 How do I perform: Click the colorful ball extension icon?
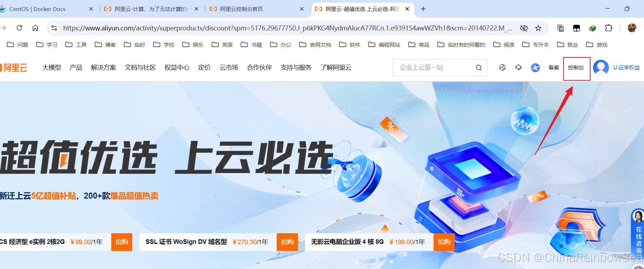592,28
